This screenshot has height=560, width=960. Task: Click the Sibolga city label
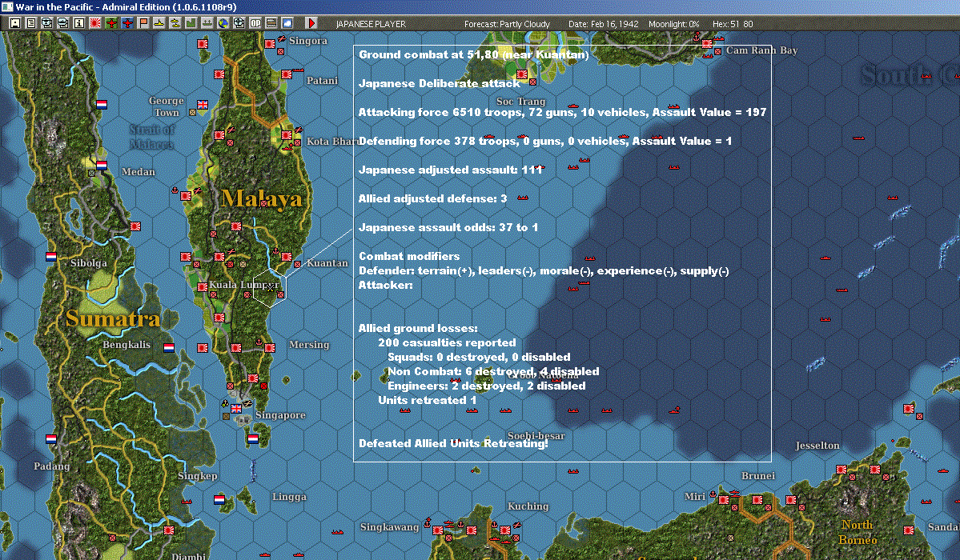point(88,263)
